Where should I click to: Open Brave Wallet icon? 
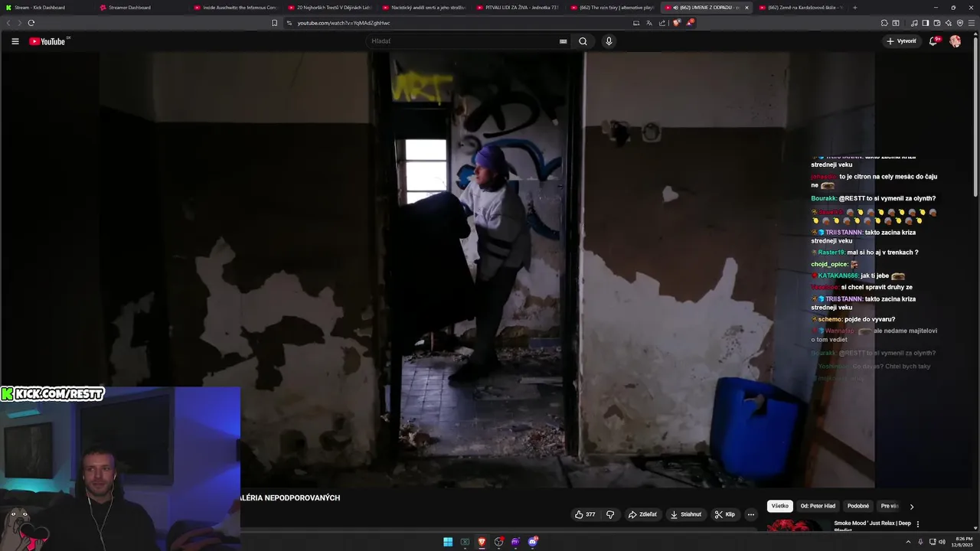(937, 23)
